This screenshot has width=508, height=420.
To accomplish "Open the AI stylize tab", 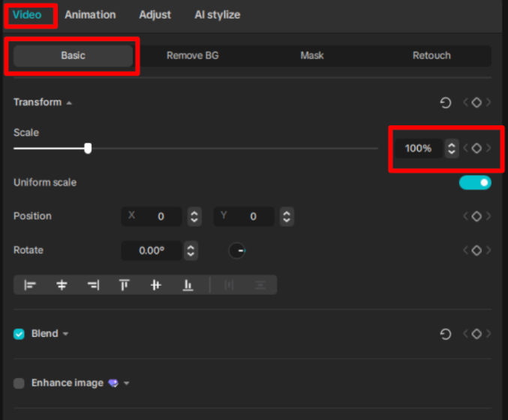I will pos(218,15).
